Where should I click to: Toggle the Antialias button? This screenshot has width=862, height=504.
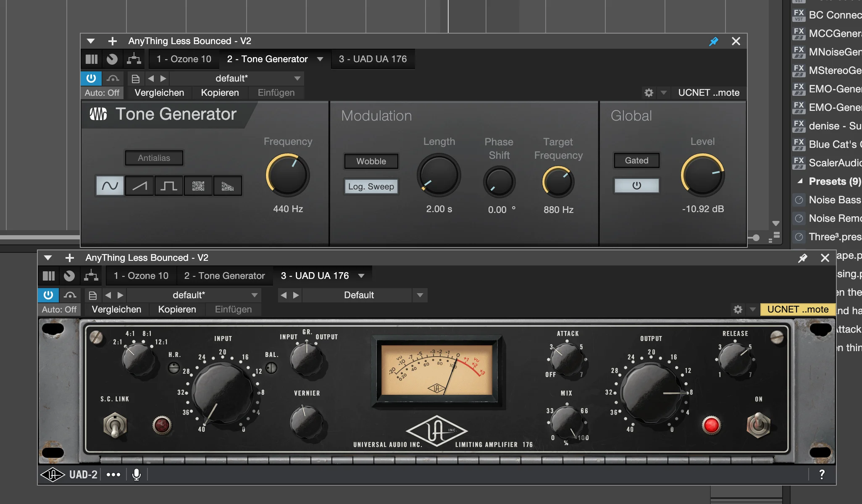tap(154, 158)
